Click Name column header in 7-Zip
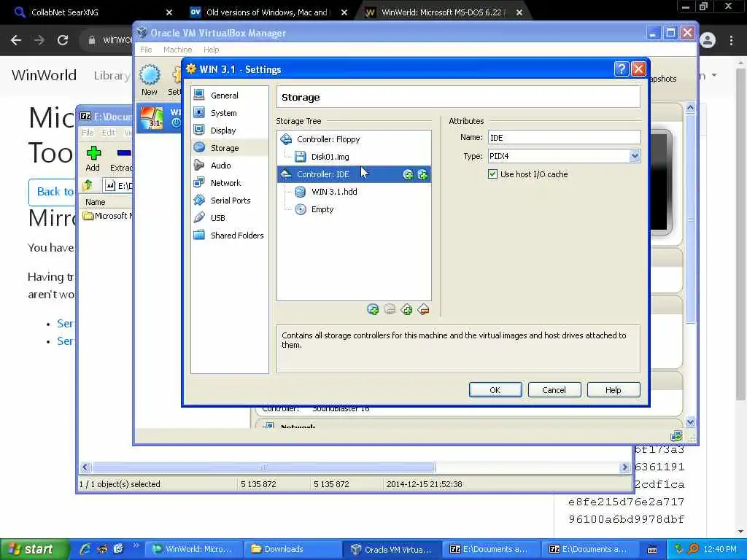747x560 pixels. [96, 202]
